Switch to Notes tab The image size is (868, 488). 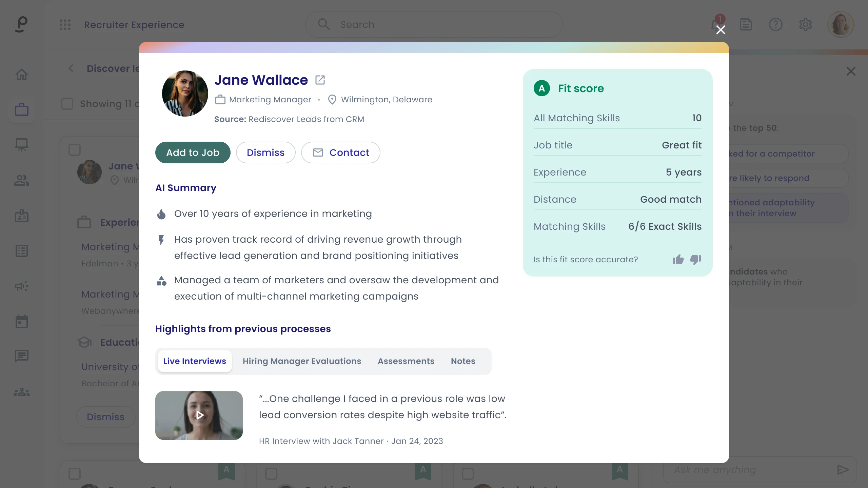coord(463,361)
